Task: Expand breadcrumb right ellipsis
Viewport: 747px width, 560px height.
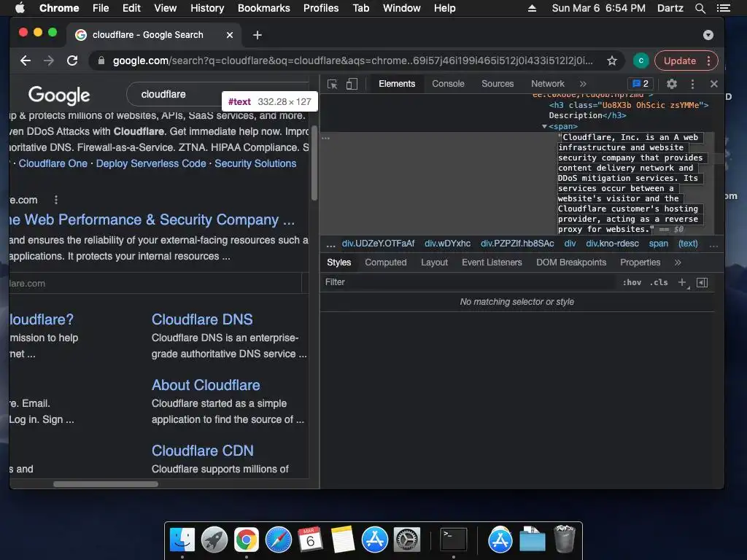Action: coord(713,244)
